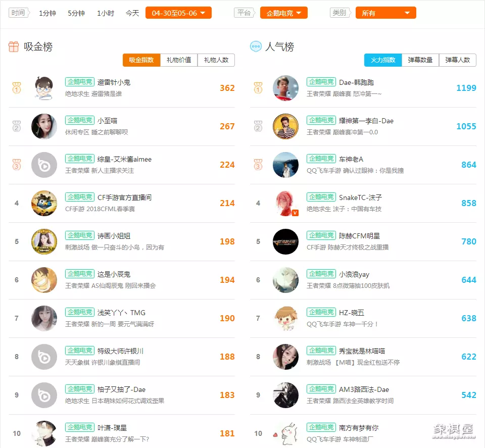Viewport: 485px width, 448px height.
Task: Click the gold first-place medal in 吸金榜
Action: 17,88
